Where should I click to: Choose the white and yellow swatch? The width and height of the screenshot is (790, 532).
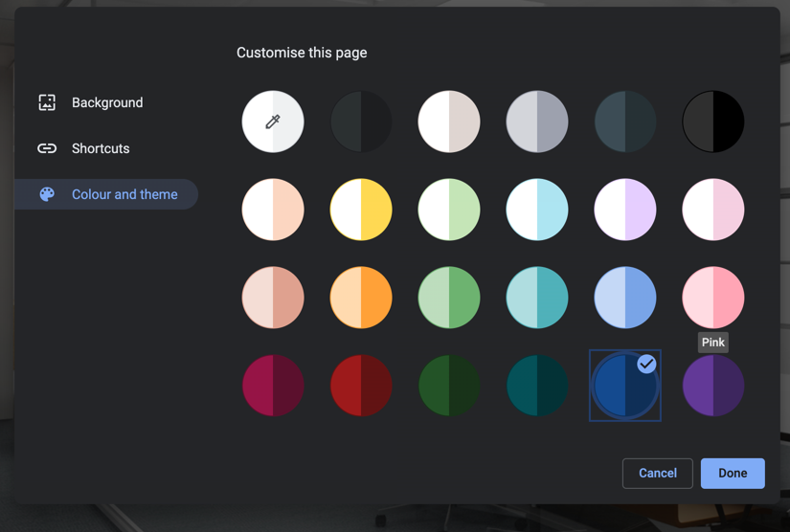[361, 210]
